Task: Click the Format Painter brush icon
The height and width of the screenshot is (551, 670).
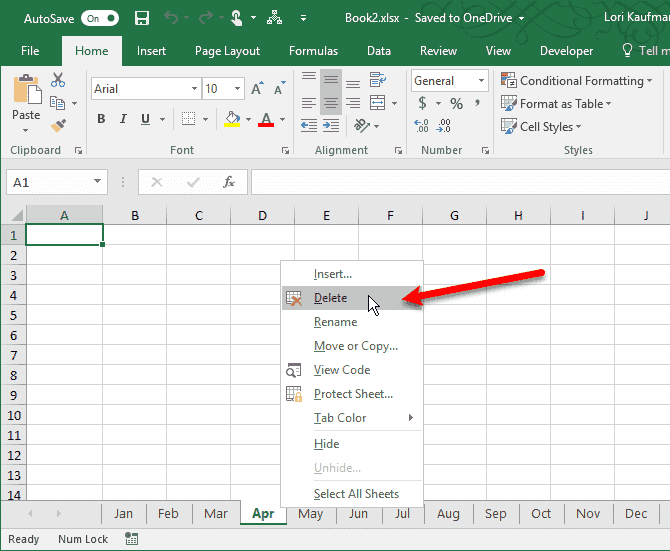Action: [x=58, y=126]
